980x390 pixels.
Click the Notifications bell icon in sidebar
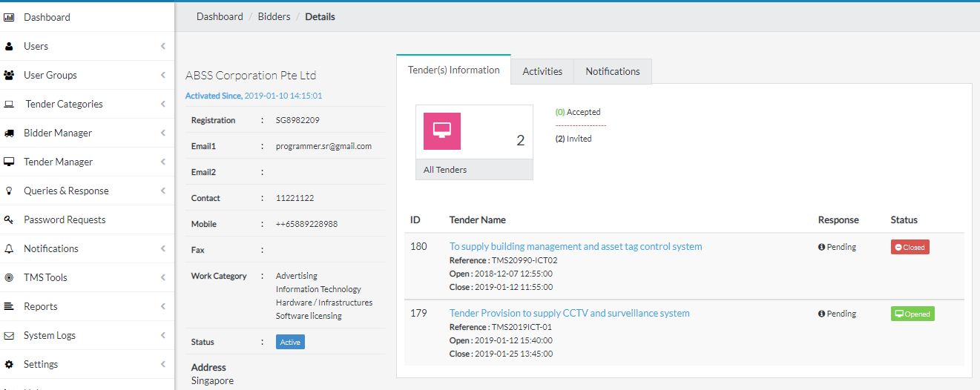coord(9,248)
